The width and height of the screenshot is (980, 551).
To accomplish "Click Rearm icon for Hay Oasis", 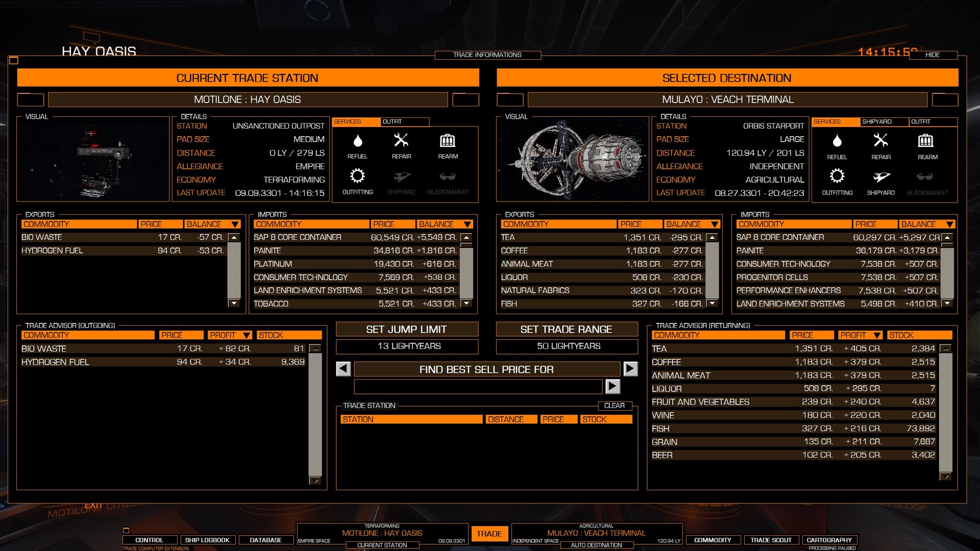I will (x=448, y=140).
